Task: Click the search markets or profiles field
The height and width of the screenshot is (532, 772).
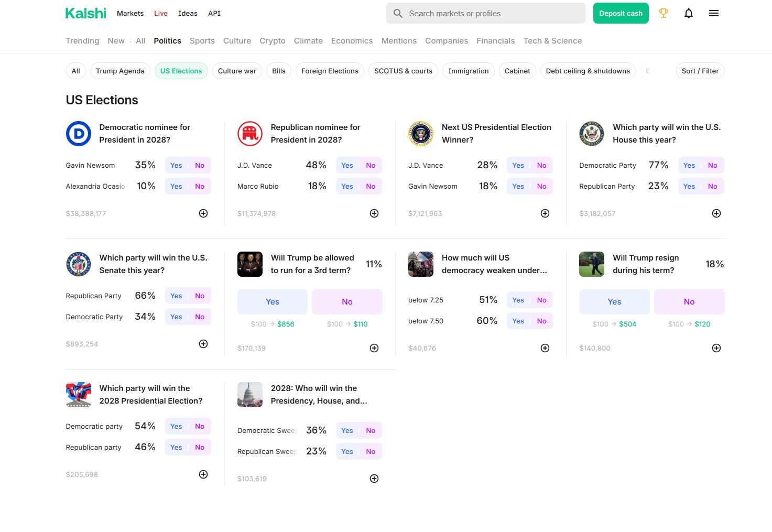Action: [485, 13]
